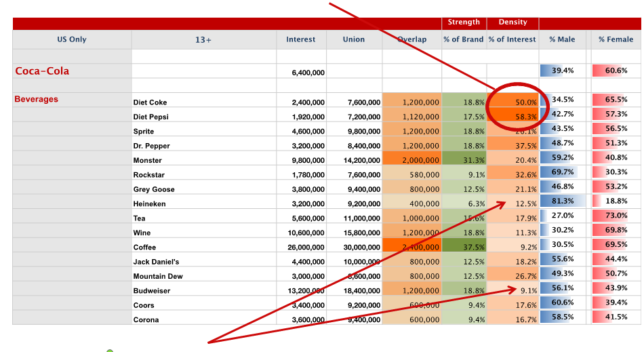The width and height of the screenshot is (644, 352).
Task: Select Diet Coke's 2,400,000 interest value
Action: pos(308,102)
